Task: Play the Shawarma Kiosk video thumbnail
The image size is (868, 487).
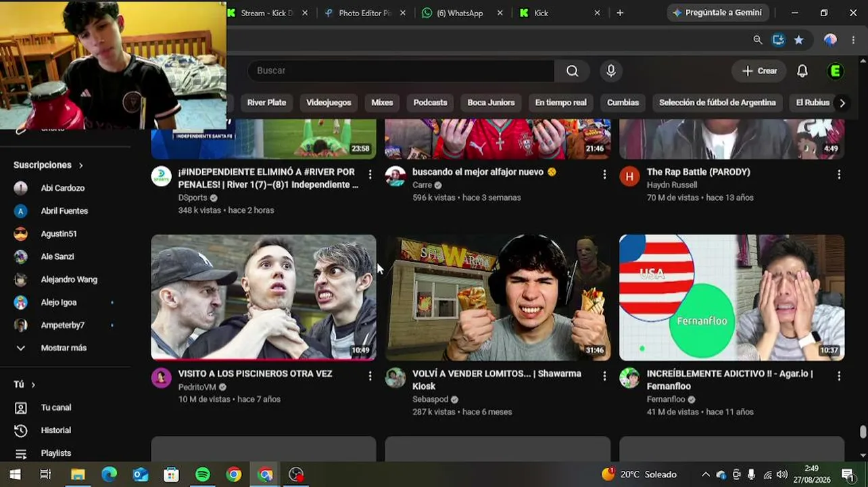Action: [498, 298]
